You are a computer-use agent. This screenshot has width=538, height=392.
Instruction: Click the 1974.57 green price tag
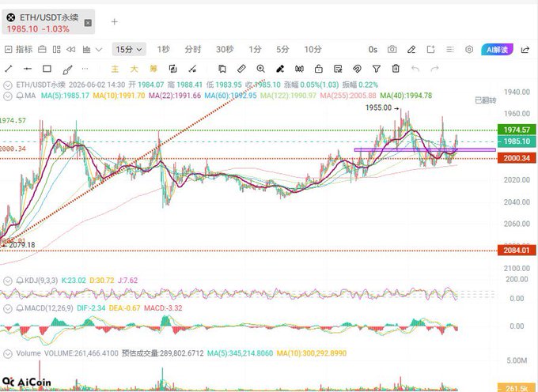click(x=517, y=130)
